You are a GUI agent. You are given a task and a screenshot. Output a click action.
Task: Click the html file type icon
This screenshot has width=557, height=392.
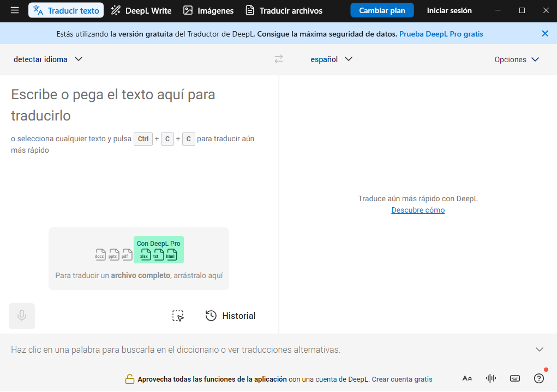point(172,254)
